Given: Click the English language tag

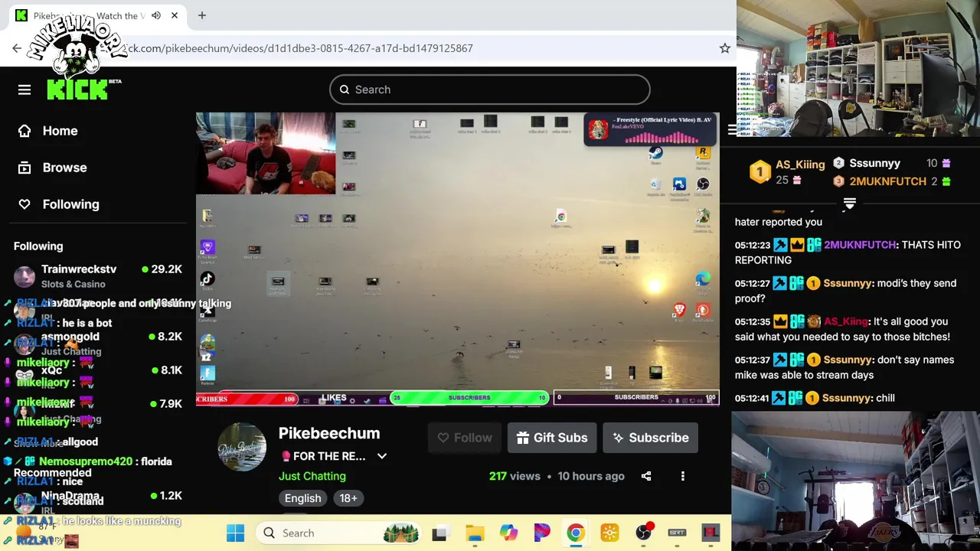Looking at the screenshot, I should pyautogui.click(x=303, y=498).
